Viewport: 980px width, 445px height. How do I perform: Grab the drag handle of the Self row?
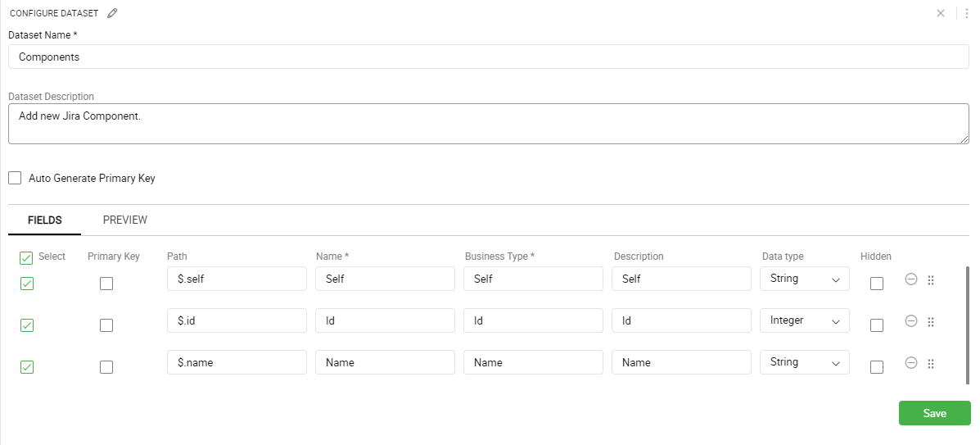pos(931,280)
